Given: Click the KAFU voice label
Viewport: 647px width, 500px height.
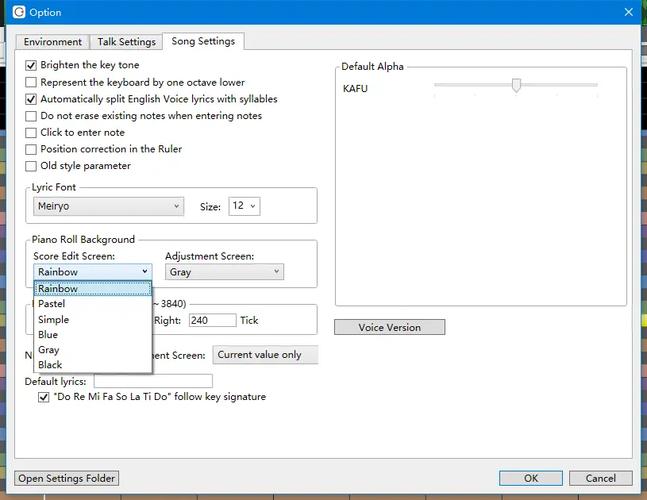Looking at the screenshot, I should pos(355,88).
